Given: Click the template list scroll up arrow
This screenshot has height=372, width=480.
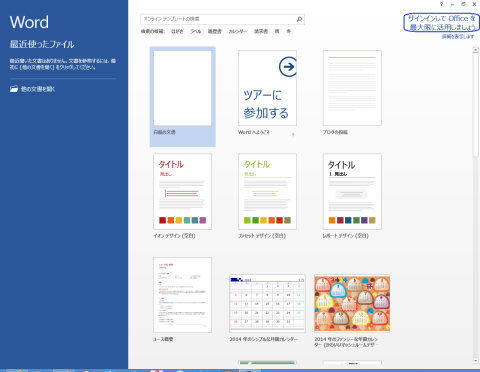Looking at the screenshot, I should point(476,50).
